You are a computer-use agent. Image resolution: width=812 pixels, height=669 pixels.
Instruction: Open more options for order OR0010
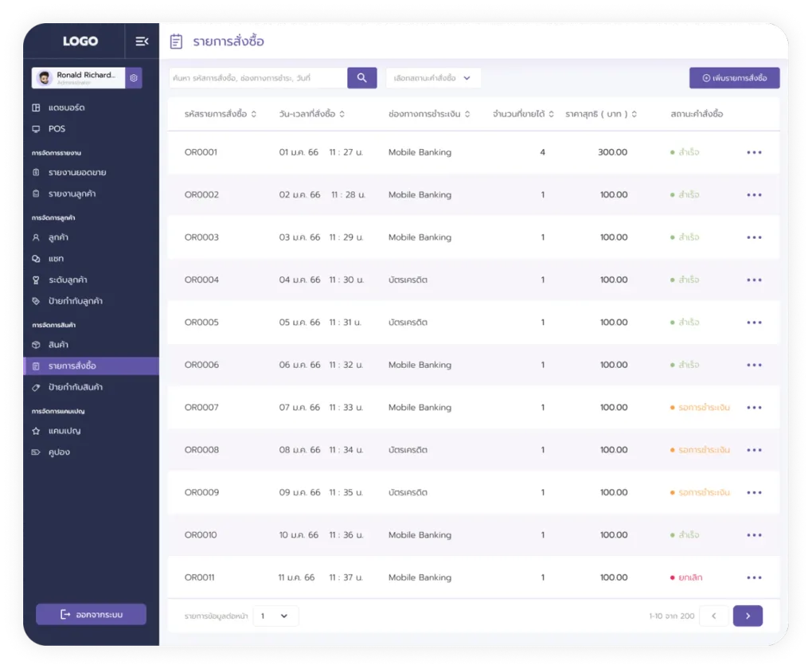click(x=754, y=534)
